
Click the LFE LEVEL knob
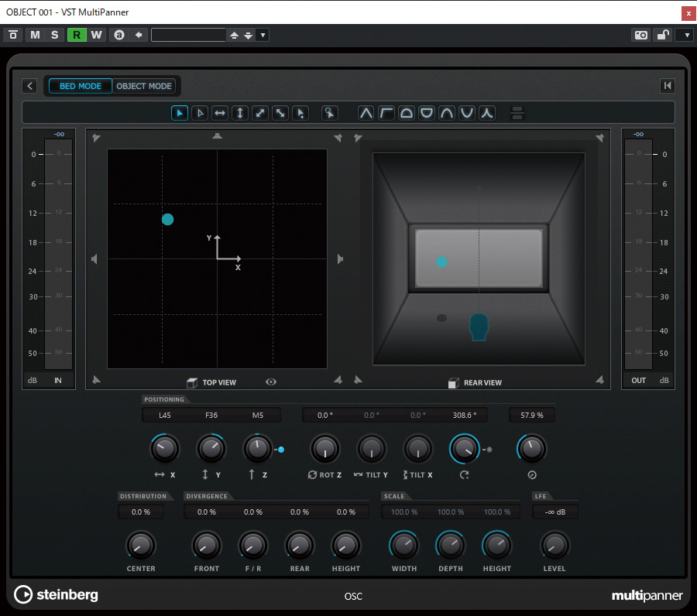coord(555,546)
